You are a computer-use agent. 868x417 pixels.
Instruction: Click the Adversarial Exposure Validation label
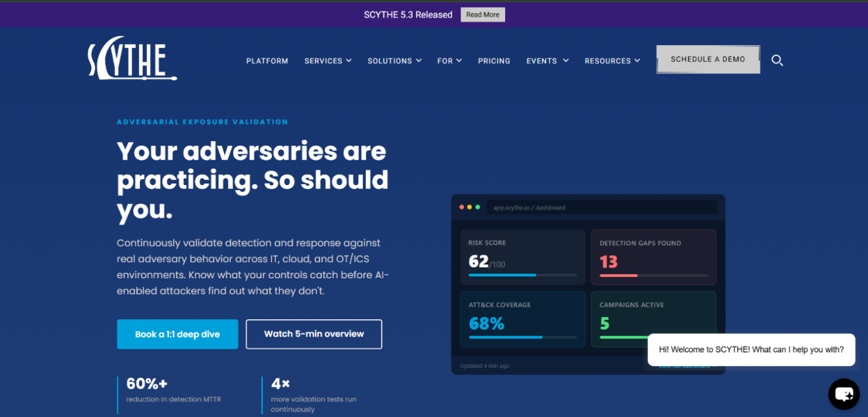[x=203, y=122]
